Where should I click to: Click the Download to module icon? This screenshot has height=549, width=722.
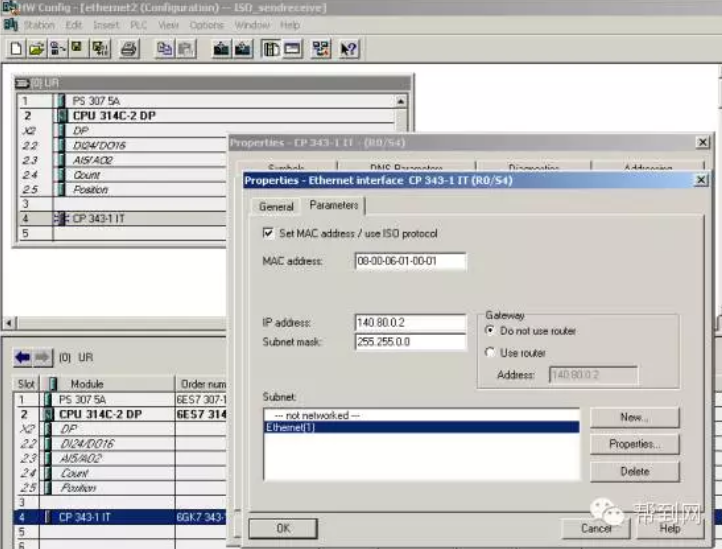[220, 47]
